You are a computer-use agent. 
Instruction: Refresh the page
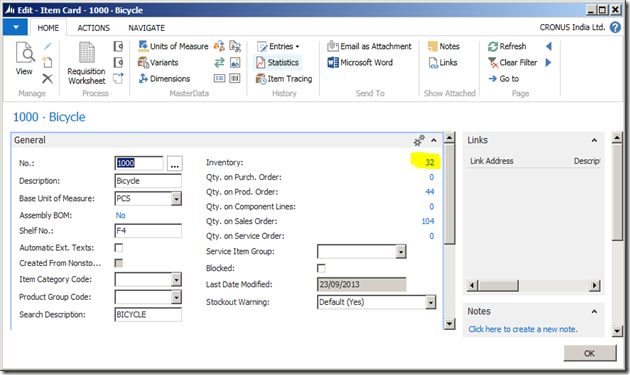point(507,46)
